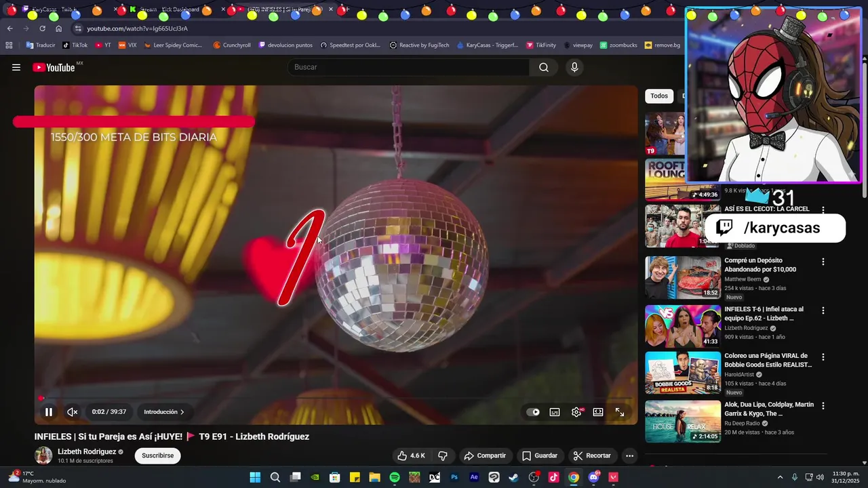Open the weather widget showing 17°C
868x488 pixels.
pyautogui.click(x=37, y=477)
